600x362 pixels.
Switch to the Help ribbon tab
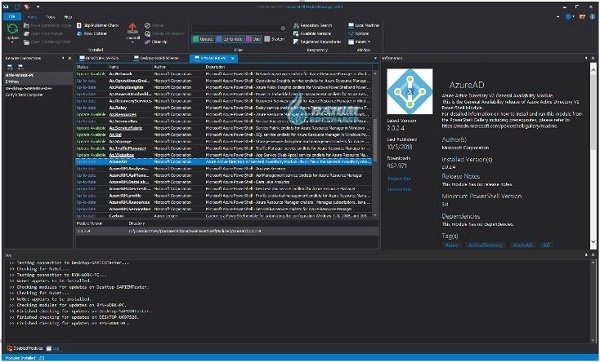tap(68, 17)
